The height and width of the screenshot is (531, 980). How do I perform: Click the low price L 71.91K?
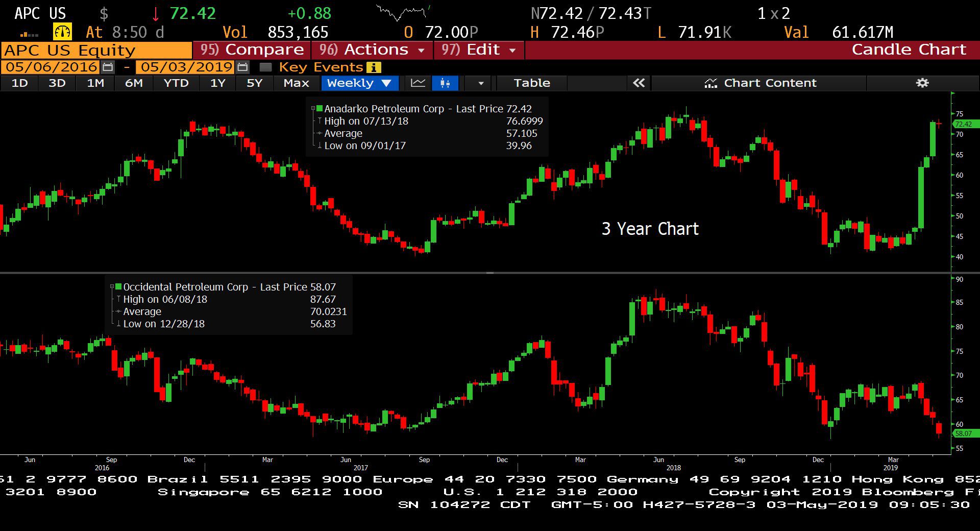coord(694,33)
